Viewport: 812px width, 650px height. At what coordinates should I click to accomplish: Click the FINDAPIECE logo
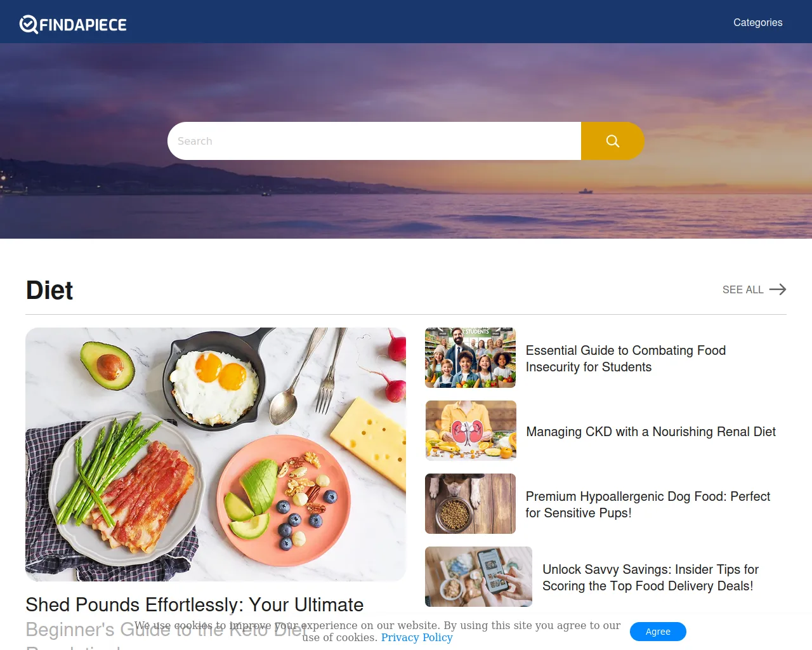coord(73,24)
